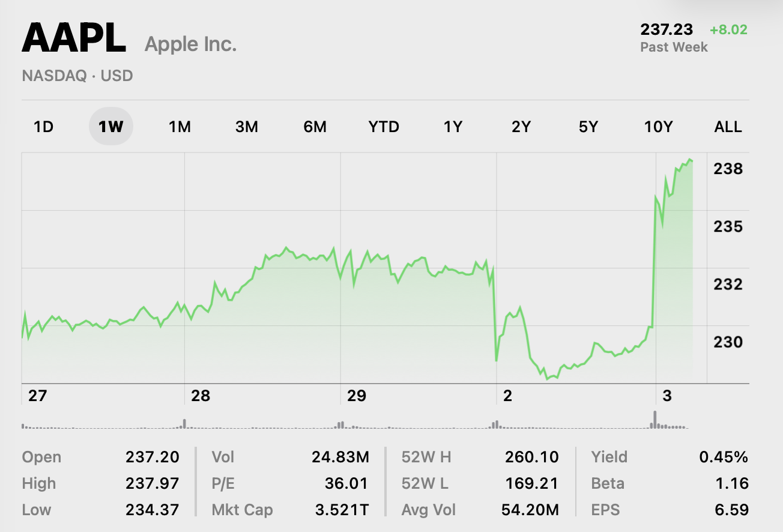This screenshot has width=783, height=532.
Task: Select the 2Y time range
Action: point(521,127)
